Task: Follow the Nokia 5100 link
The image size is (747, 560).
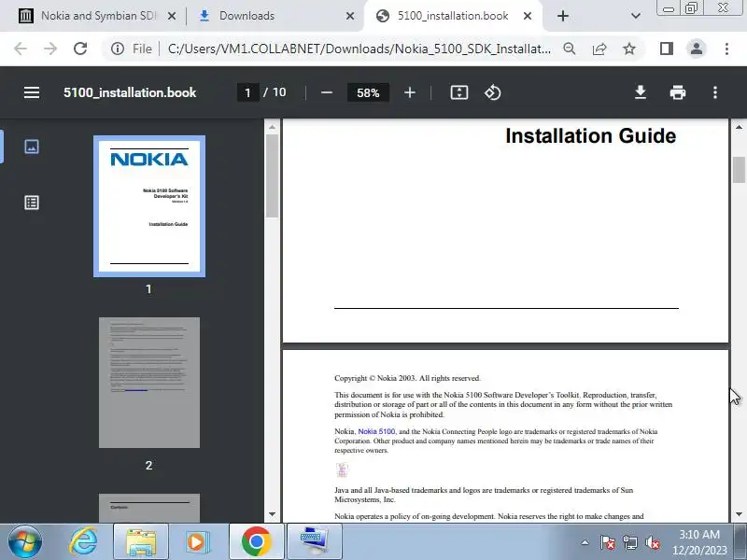Action: 376,431
